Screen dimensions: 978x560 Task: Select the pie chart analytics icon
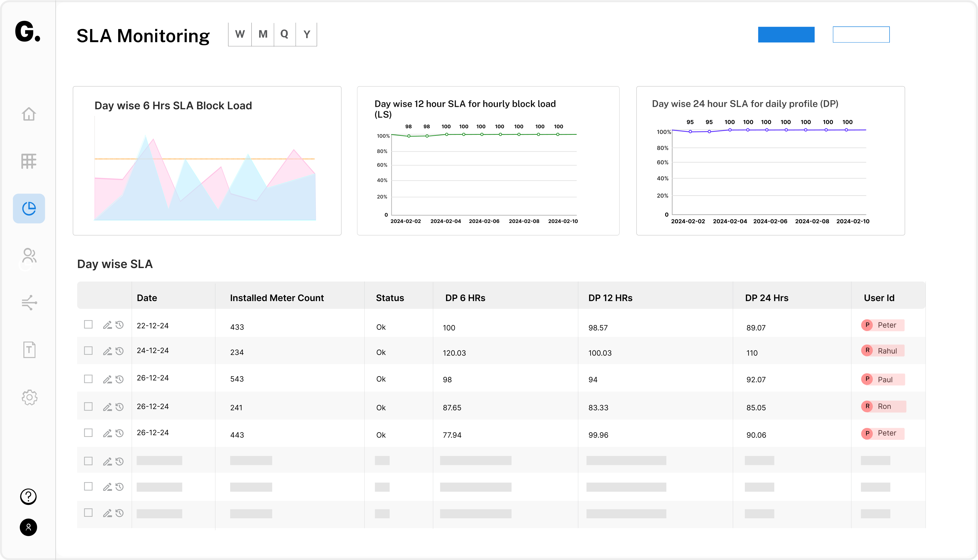(x=29, y=209)
